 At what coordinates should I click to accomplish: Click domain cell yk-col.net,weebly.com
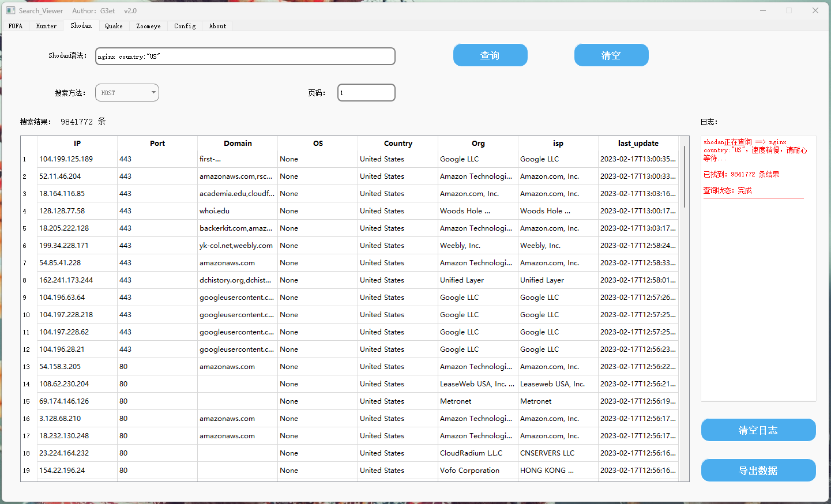pyautogui.click(x=238, y=246)
